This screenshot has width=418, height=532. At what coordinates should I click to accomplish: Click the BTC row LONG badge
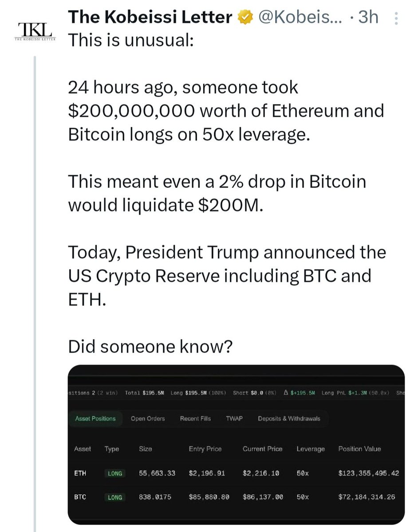tap(115, 497)
